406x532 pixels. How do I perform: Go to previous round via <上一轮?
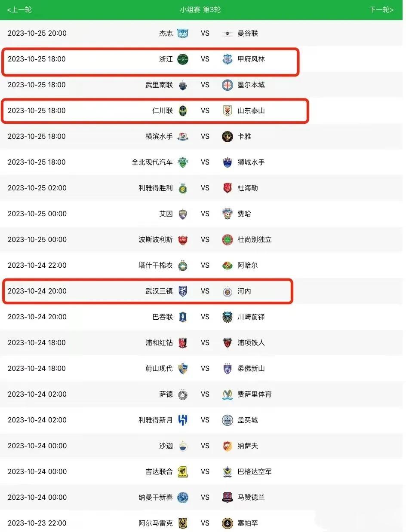pyautogui.click(x=20, y=9)
